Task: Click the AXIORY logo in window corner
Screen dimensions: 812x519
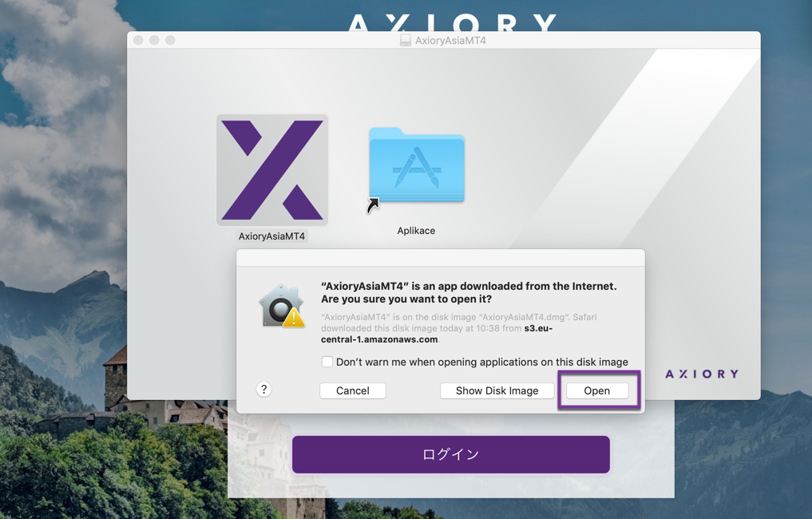Action: tap(702, 374)
